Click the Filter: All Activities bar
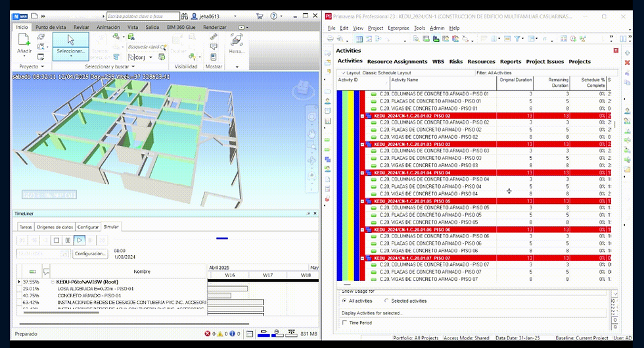The height and width of the screenshot is (348, 644). [x=546, y=73]
